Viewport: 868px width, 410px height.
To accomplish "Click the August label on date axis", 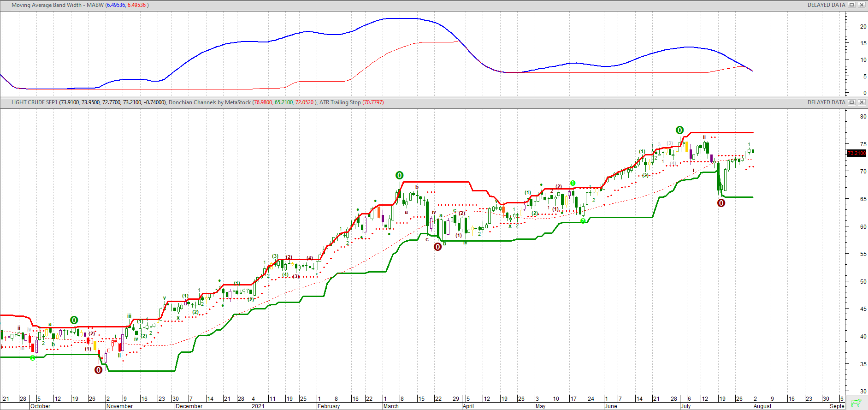I will (x=762, y=406).
